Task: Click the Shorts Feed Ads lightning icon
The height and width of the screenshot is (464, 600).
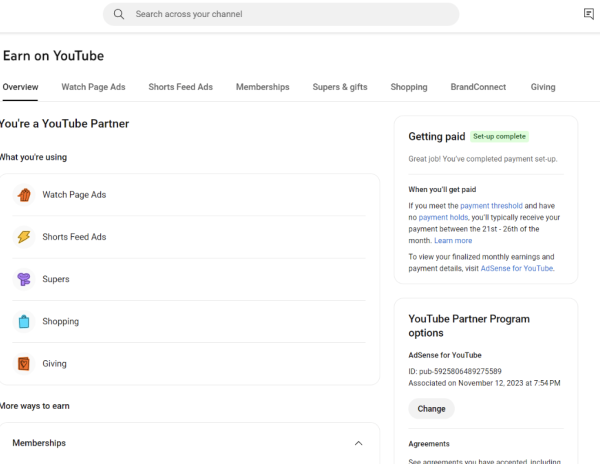Action: pos(24,237)
